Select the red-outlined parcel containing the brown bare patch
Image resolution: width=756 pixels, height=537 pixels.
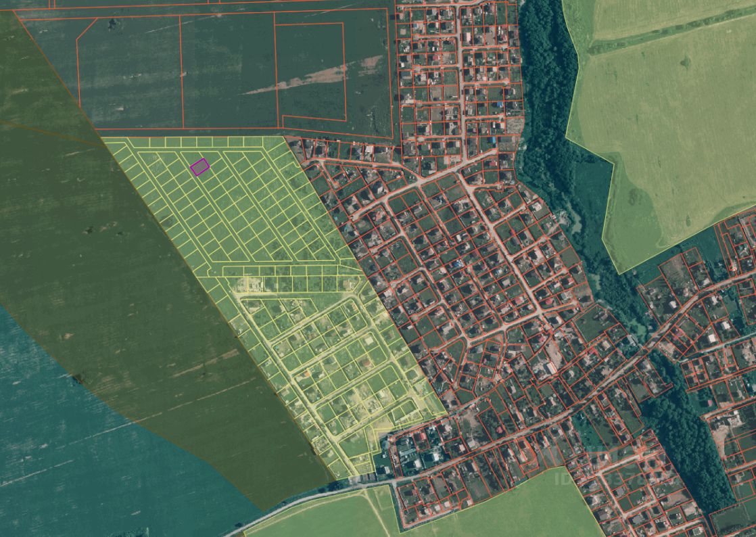[310, 71]
